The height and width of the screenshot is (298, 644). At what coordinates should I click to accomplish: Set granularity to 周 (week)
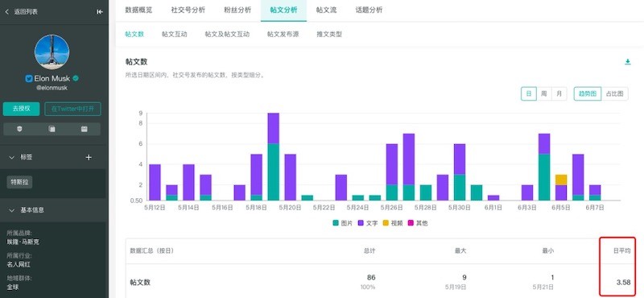click(x=544, y=93)
